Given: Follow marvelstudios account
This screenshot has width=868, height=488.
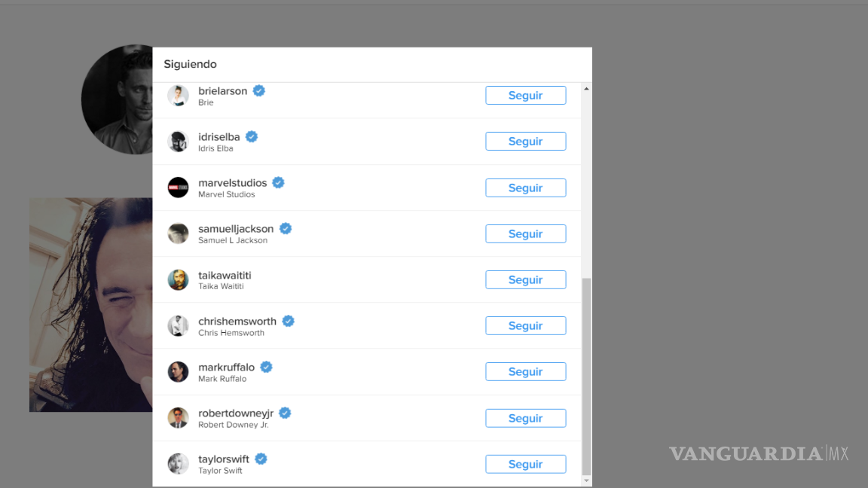Looking at the screenshot, I should [525, 188].
